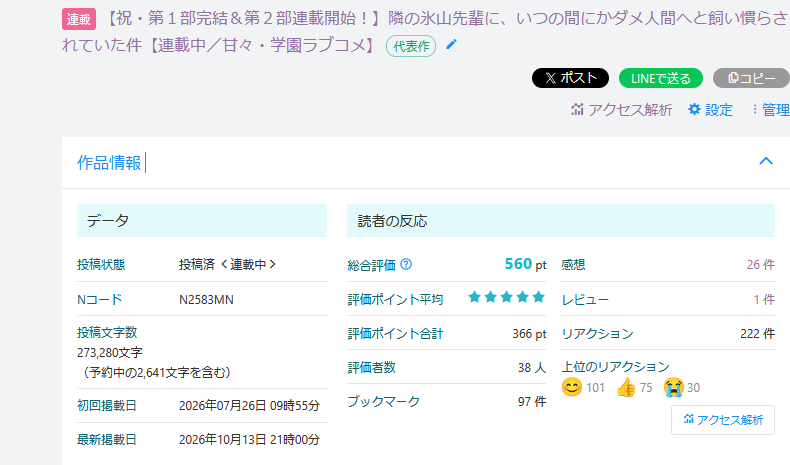The width and height of the screenshot is (790, 465).
Task: Click the コピー button
Action: point(751,78)
